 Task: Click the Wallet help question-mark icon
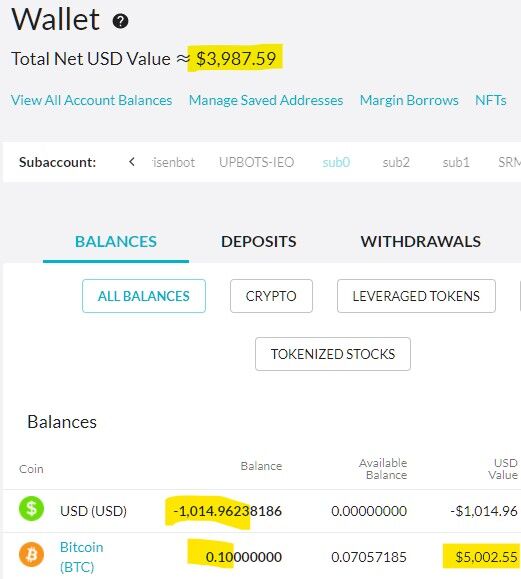[x=120, y=21]
